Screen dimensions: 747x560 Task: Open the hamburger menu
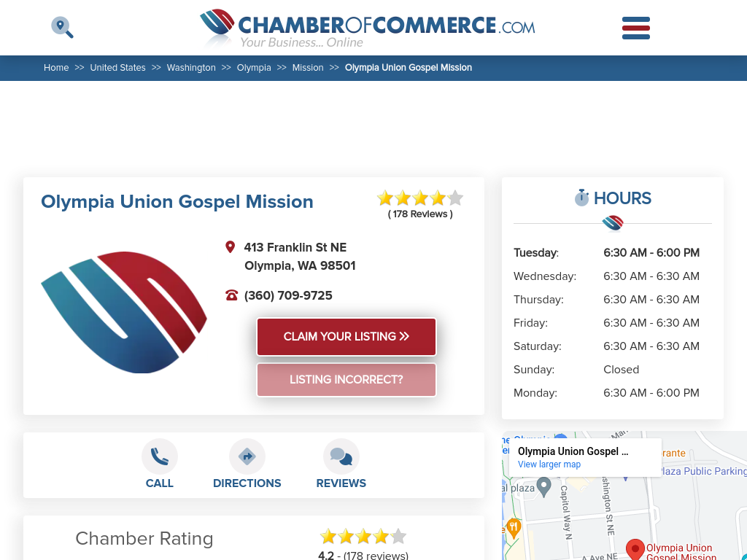[636, 28]
